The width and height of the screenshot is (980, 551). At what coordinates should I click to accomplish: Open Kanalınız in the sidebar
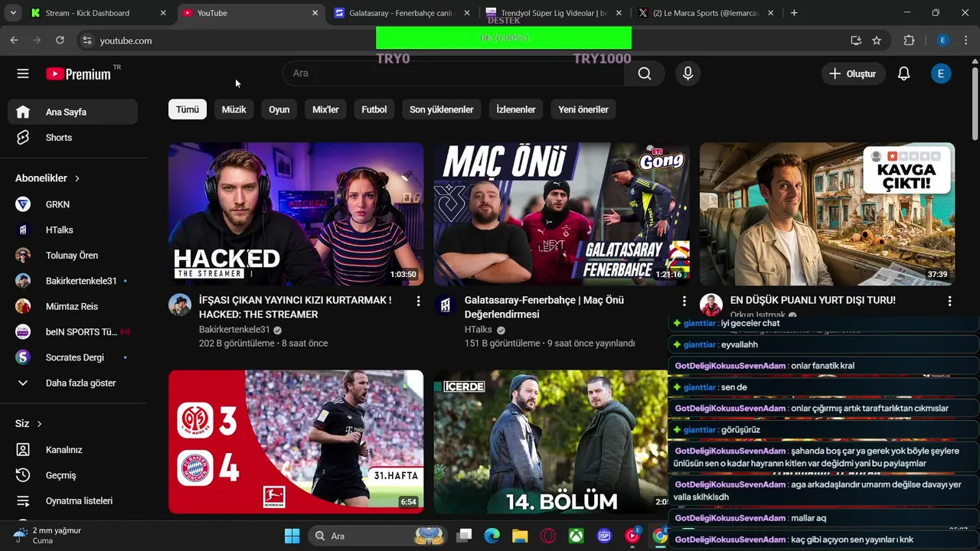click(x=73, y=450)
